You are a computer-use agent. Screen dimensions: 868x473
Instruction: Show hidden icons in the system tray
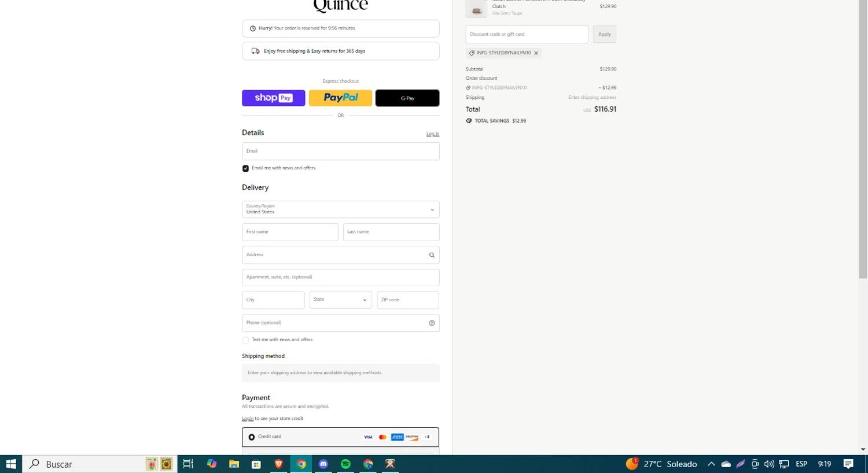(711, 464)
